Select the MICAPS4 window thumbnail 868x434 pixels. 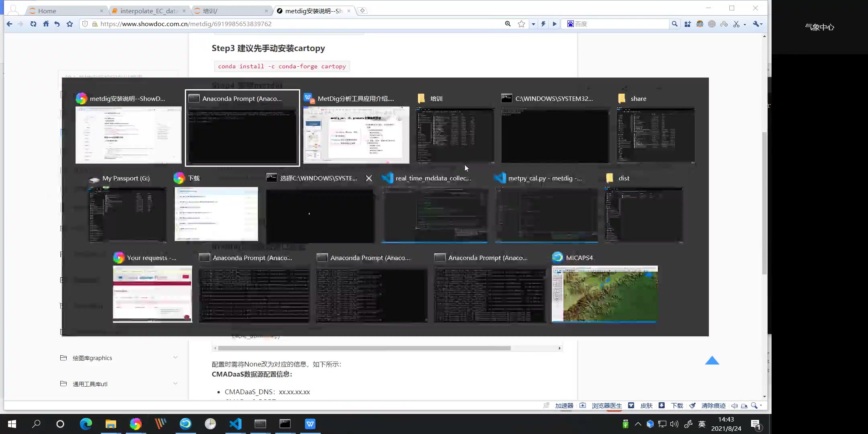[x=604, y=293]
